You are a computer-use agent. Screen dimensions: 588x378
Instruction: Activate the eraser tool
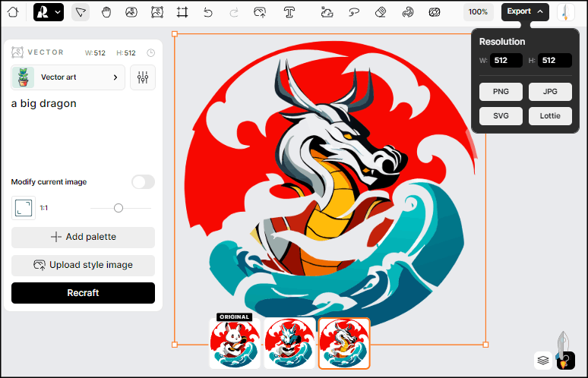click(x=381, y=12)
